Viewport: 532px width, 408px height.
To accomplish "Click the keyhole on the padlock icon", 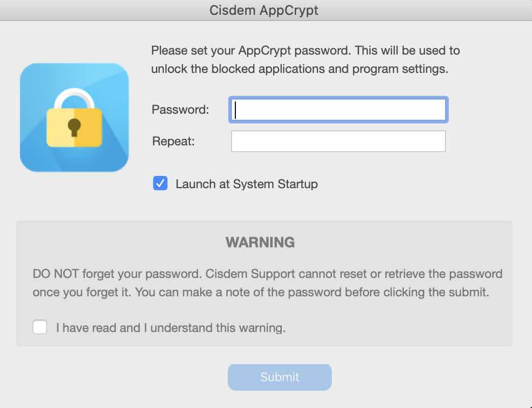I will coord(75,126).
